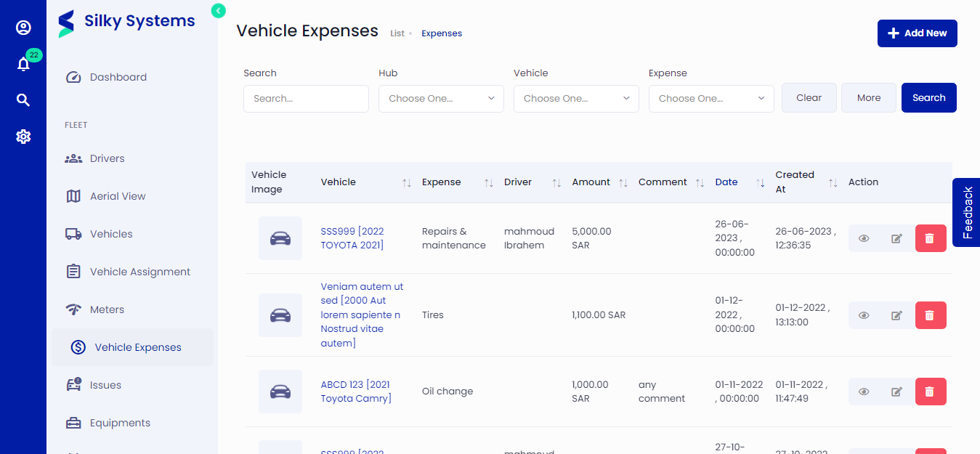Screen dimensions: 980x454
Task: Click the Aerial View map icon
Action: 73,195
